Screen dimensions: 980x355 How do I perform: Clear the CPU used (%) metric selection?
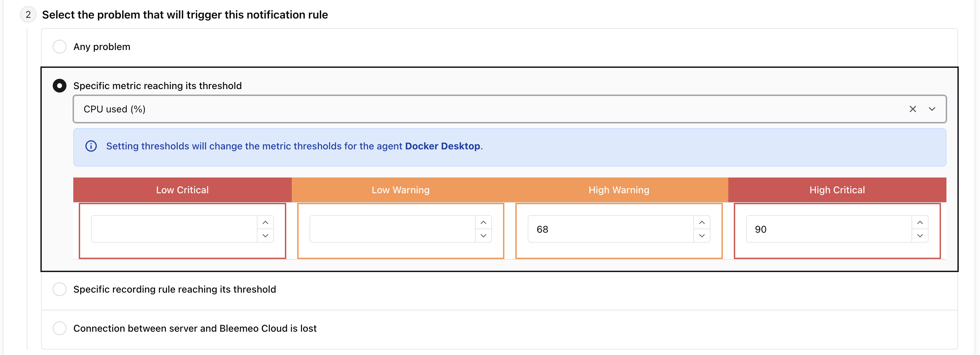(913, 109)
